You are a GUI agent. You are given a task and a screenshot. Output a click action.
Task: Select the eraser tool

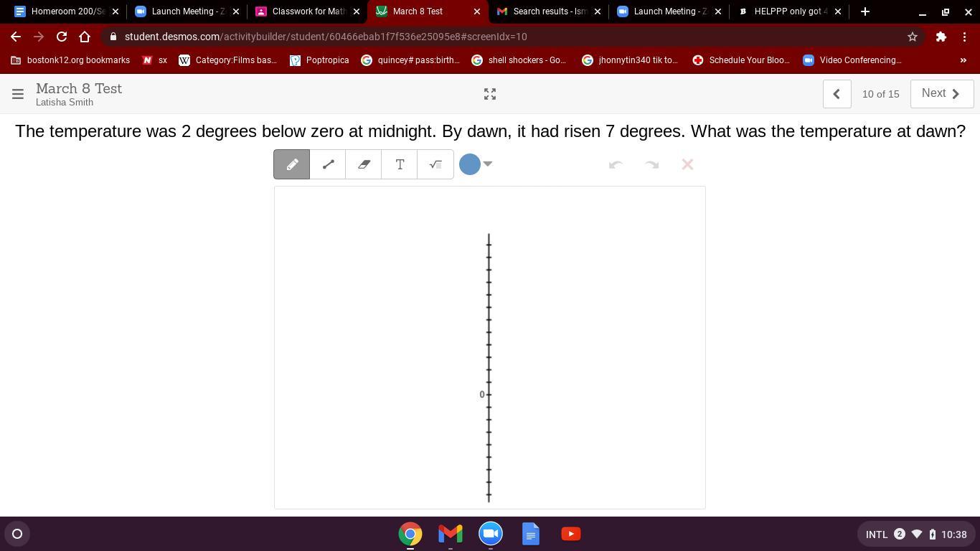pyautogui.click(x=364, y=164)
